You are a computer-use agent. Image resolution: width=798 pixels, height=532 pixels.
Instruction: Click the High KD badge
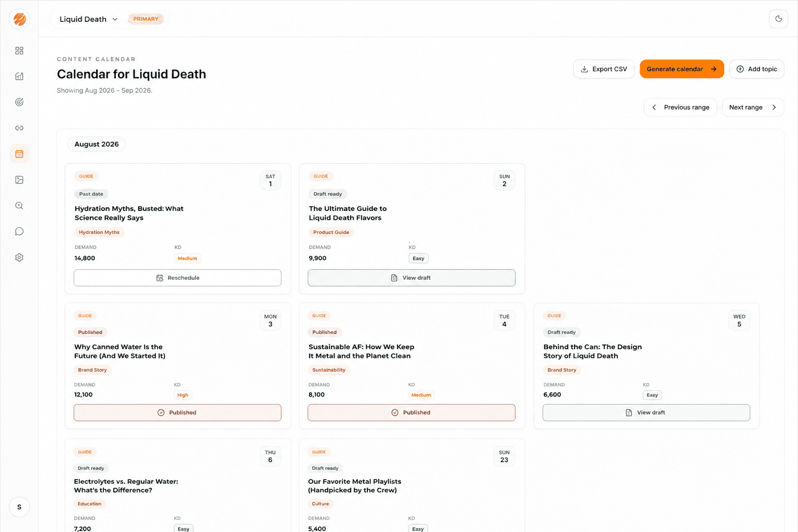(x=182, y=395)
